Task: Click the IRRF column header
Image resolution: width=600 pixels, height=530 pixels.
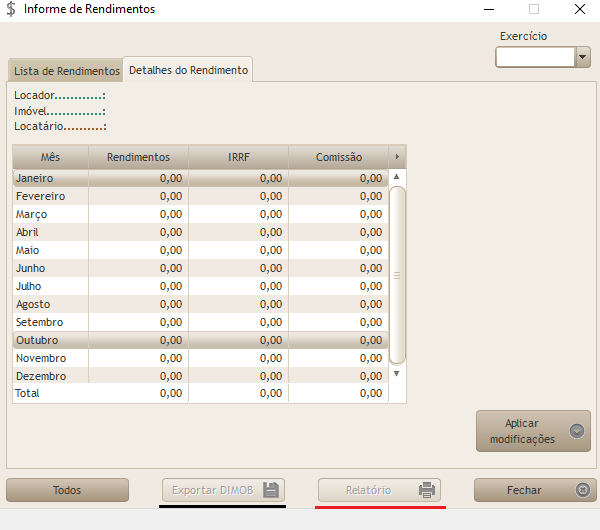Action: (238, 157)
